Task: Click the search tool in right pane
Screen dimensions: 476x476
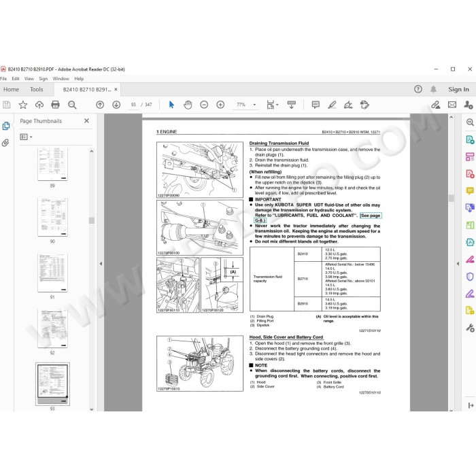Action: coord(470,122)
